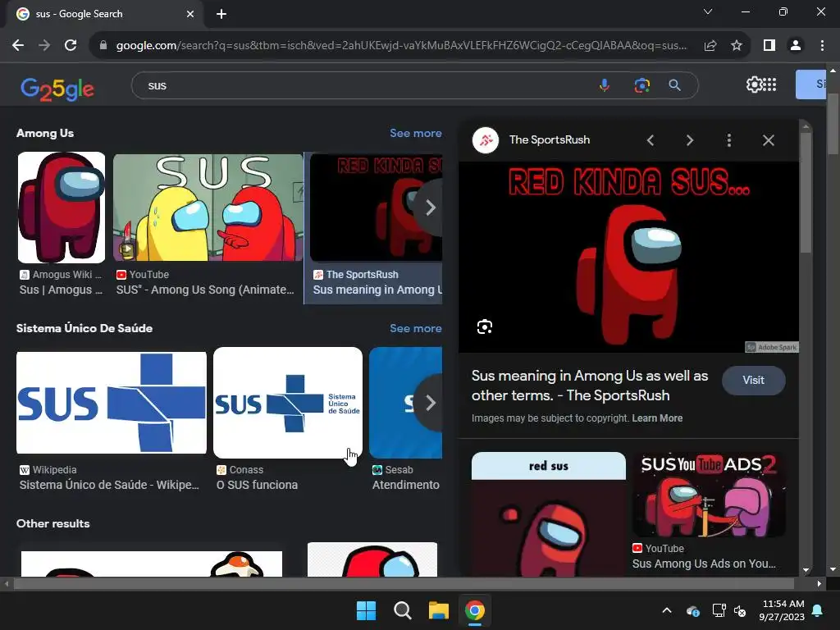The width and height of the screenshot is (840, 630).
Task: Click the preview panel vertical scrollbar
Action: (806, 193)
